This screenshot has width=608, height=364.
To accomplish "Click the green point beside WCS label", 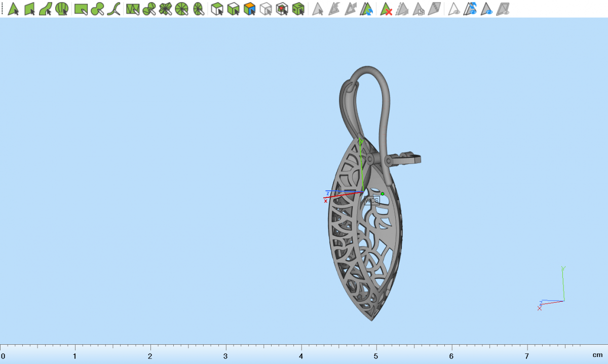I will click(x=383, y=194).
